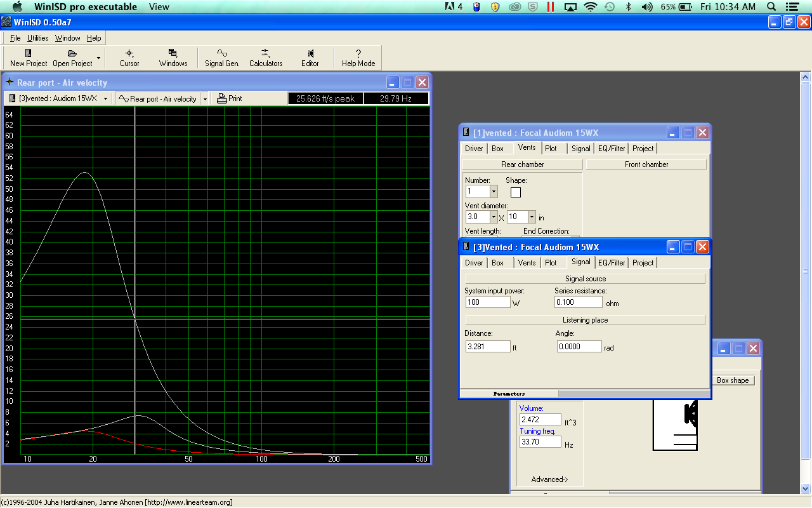
Task: Click the Advanced-> link
Action: pos(550,479)
